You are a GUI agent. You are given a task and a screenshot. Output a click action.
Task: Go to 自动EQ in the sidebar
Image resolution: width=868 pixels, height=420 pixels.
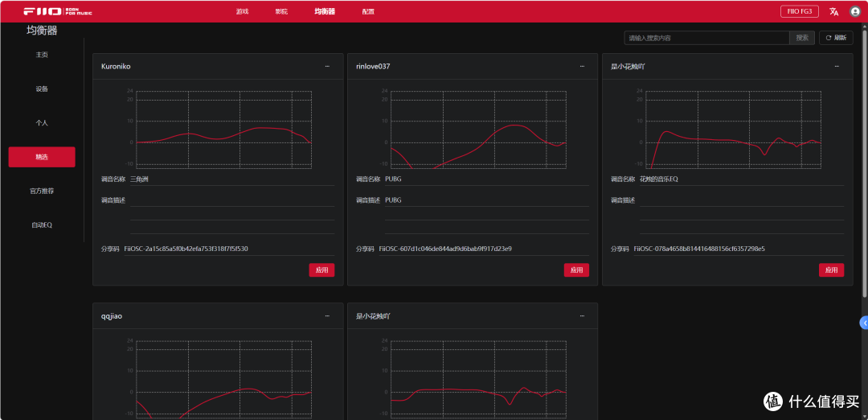pyautogui.click(x=42, y=225)
